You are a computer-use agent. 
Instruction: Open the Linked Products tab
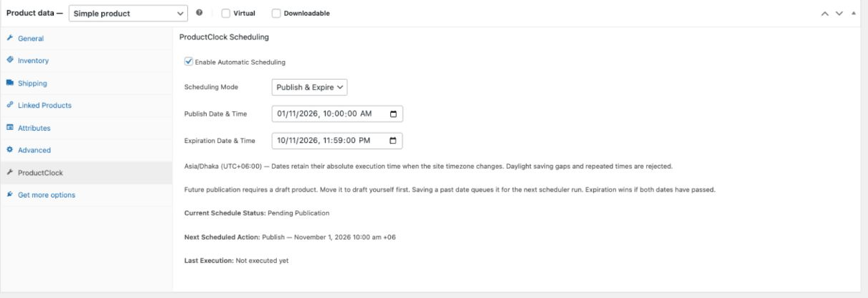tap(86, 106)
